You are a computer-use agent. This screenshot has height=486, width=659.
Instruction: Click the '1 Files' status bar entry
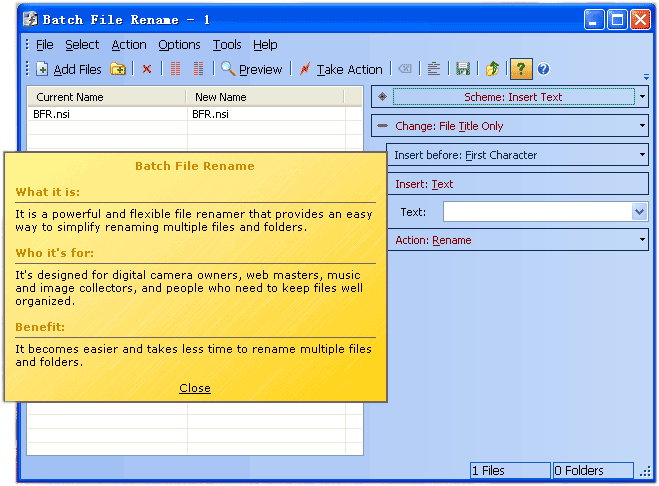(510, 470)
